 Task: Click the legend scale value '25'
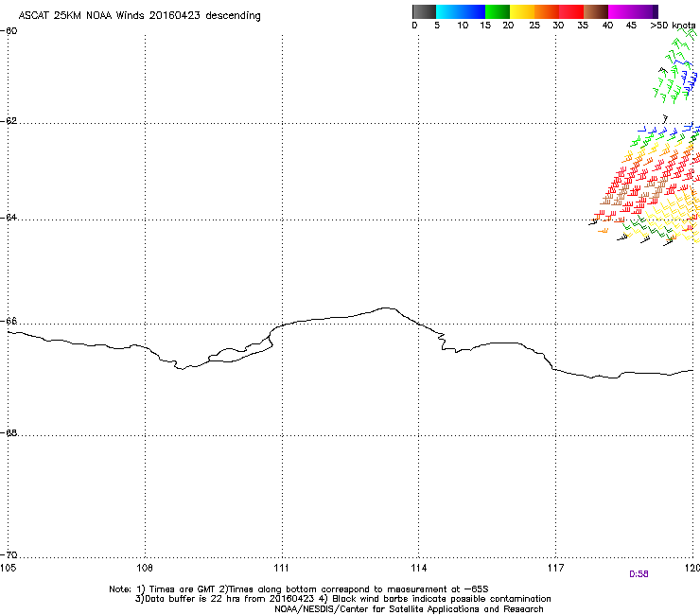[534, 26]
